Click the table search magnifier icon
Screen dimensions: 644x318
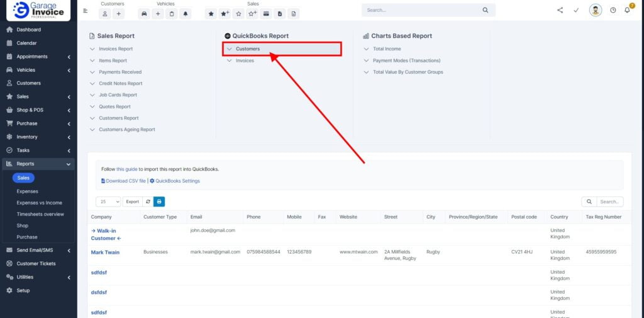click(x=589, y=202)
